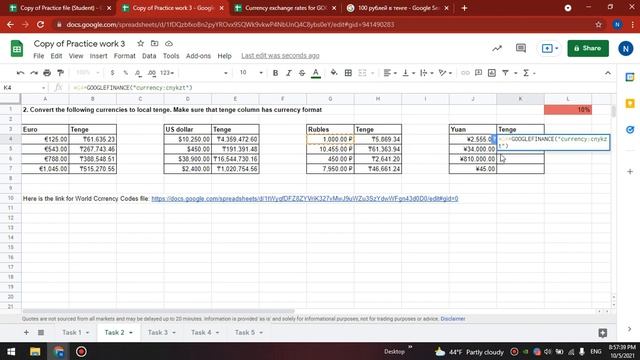This screenshot has width=640, height=360.
Task: Activate the paint format tool
Action: coord(60,73)
